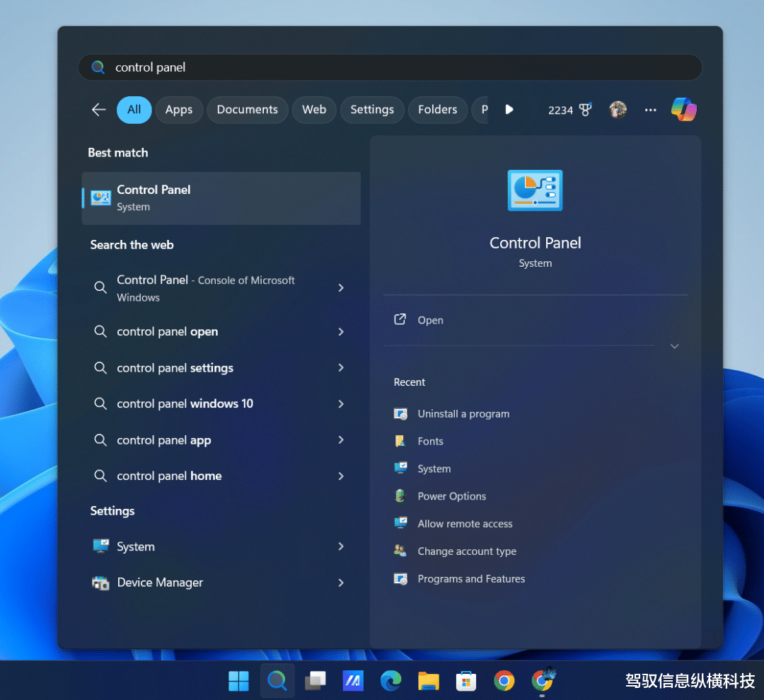Expand the 'control panel settings' web suggestion
This screenshot has height=700, width=764.
(x=341, y=367)
